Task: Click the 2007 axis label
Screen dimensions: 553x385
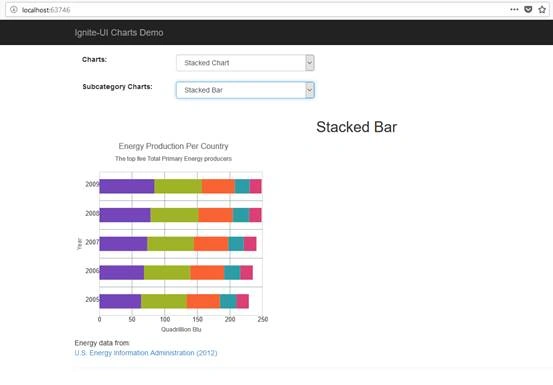Action: coord(92,242)
